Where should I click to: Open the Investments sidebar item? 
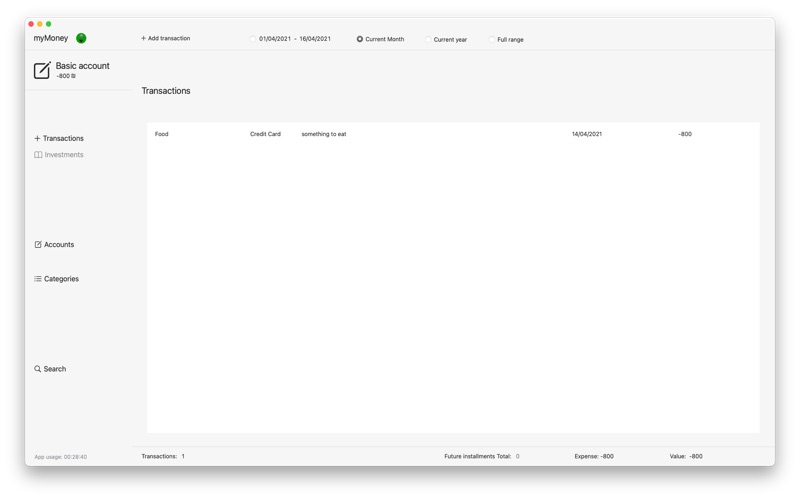pos(59,155)
